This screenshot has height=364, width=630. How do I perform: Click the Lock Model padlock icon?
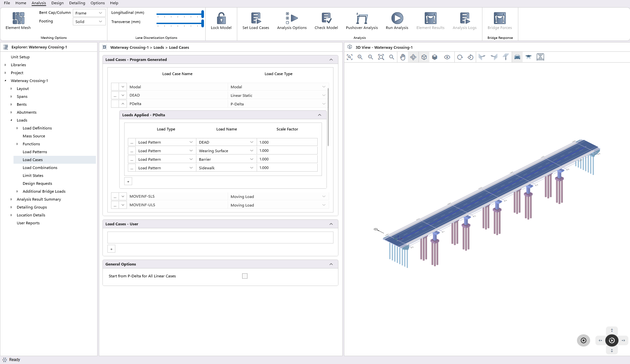coord(221,18)
